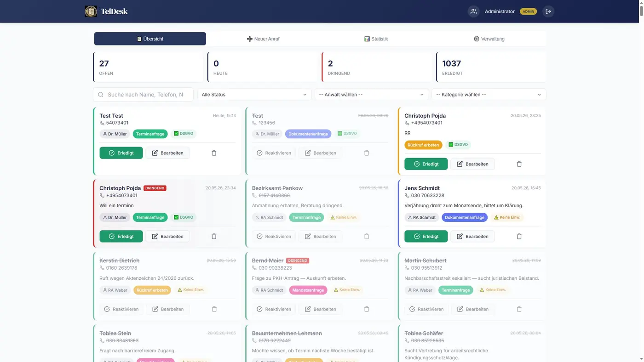Mark Jens Schmidt call as Erledigt
Screen dimensions: 644x362
426,237
